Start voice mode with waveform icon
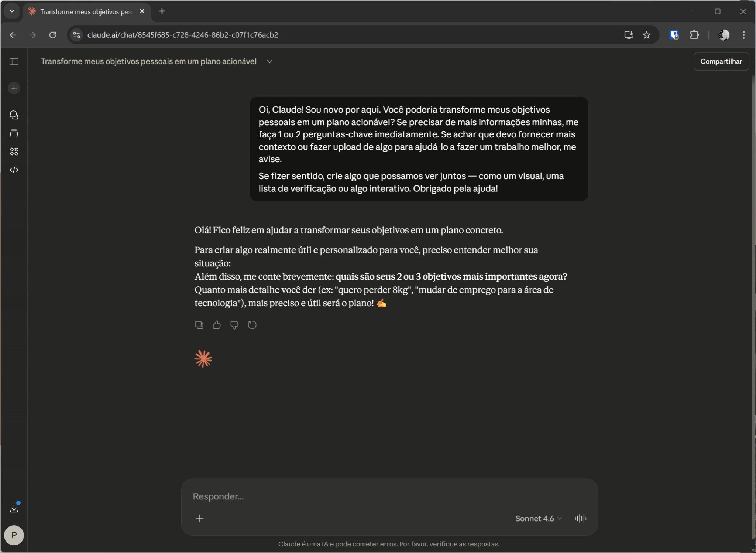 580,518
